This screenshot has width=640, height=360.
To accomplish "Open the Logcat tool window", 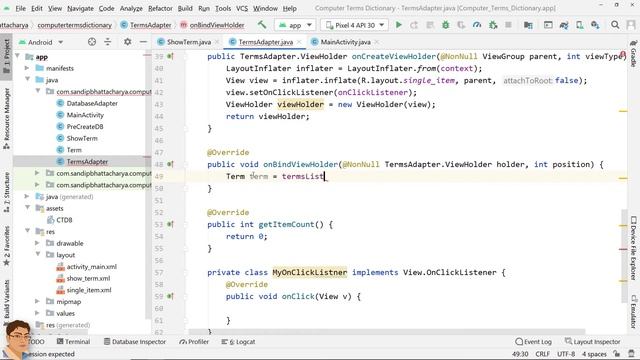I will (238, 342).
